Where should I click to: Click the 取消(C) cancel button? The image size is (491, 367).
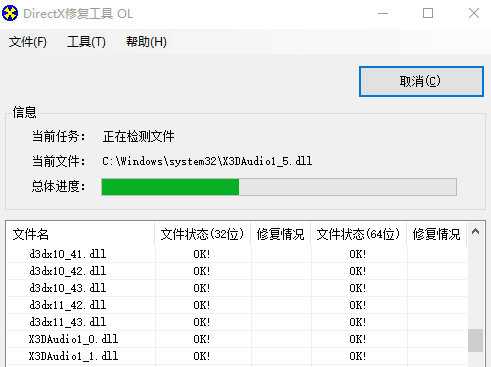coord(421,81)
